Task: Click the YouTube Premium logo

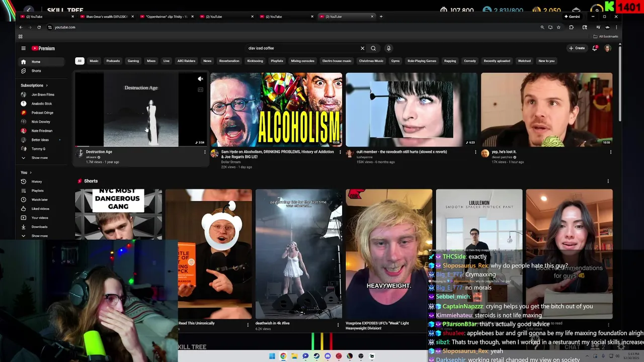Action: click(43, 48)
